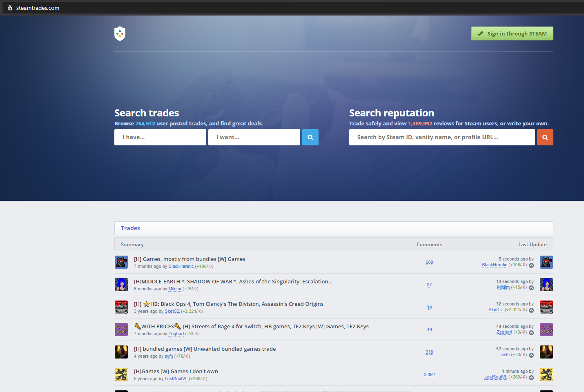Click the 'Search reputation' heading text
584x392 pixels.
tap(392, 113)
